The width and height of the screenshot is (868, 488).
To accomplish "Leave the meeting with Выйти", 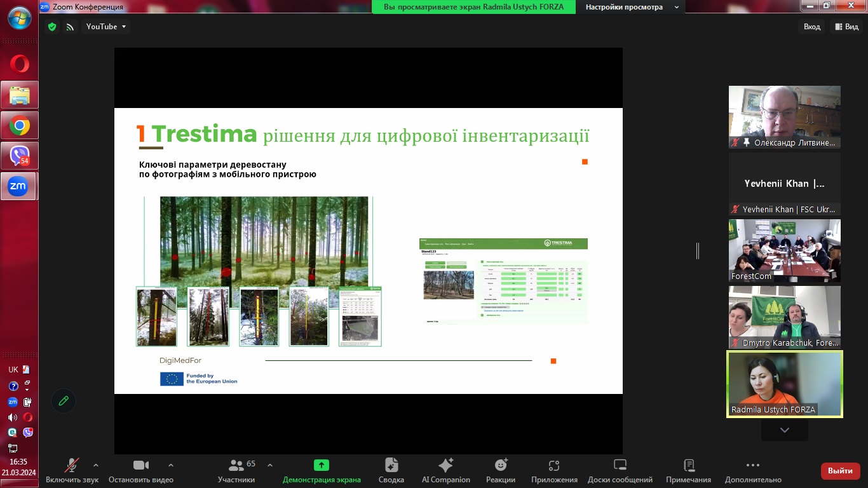I will [x=841, y=471].
